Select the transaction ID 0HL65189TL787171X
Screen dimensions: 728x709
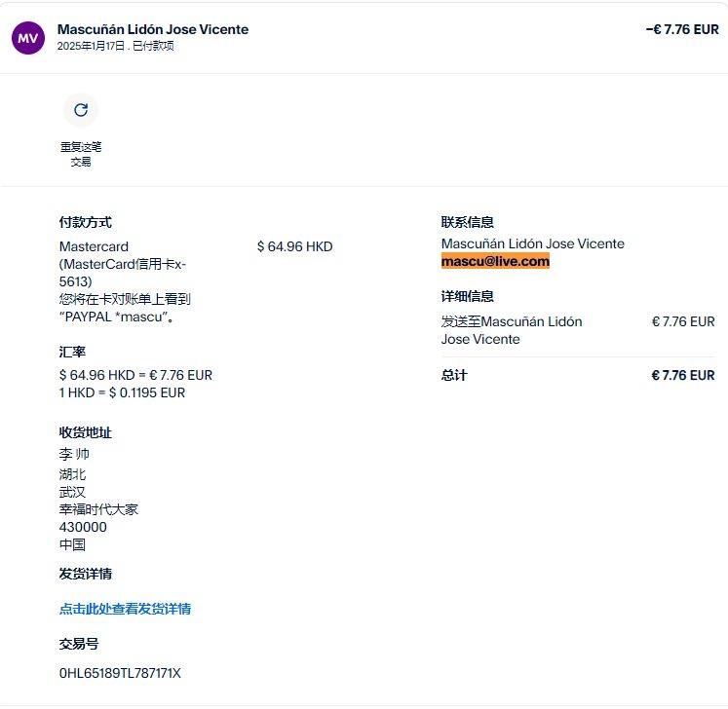(x=120, y=673)
